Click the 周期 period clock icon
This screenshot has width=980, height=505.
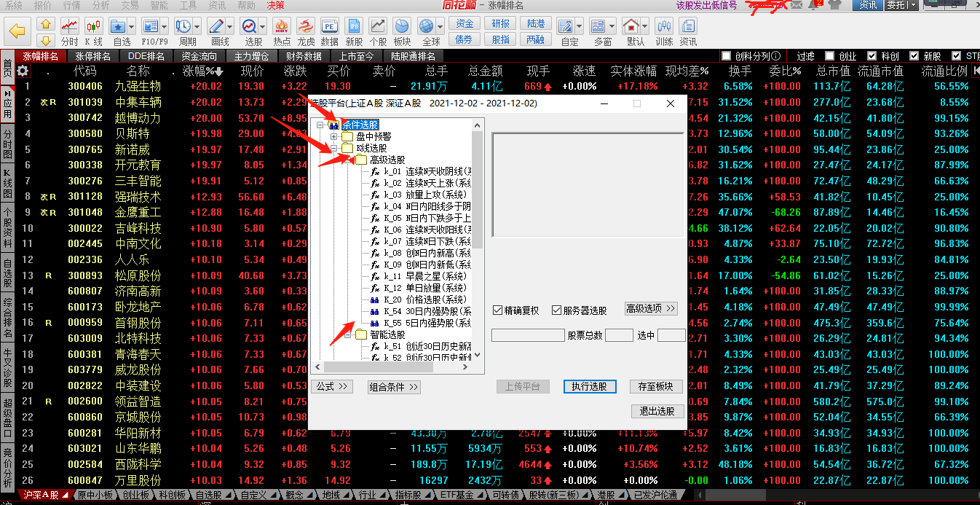pyautogui.click(x=183, y=26)
